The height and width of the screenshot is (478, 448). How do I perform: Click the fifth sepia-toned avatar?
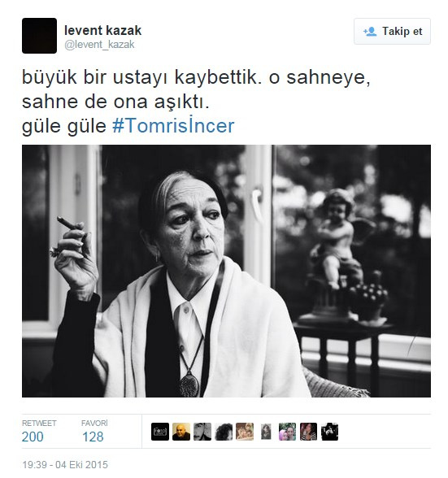[x=245, y=432]
